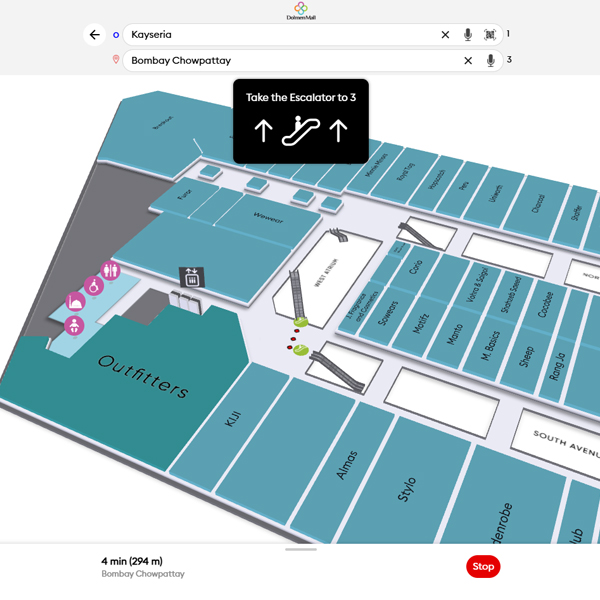Clear the Kayseria start location field

(445, 35)
